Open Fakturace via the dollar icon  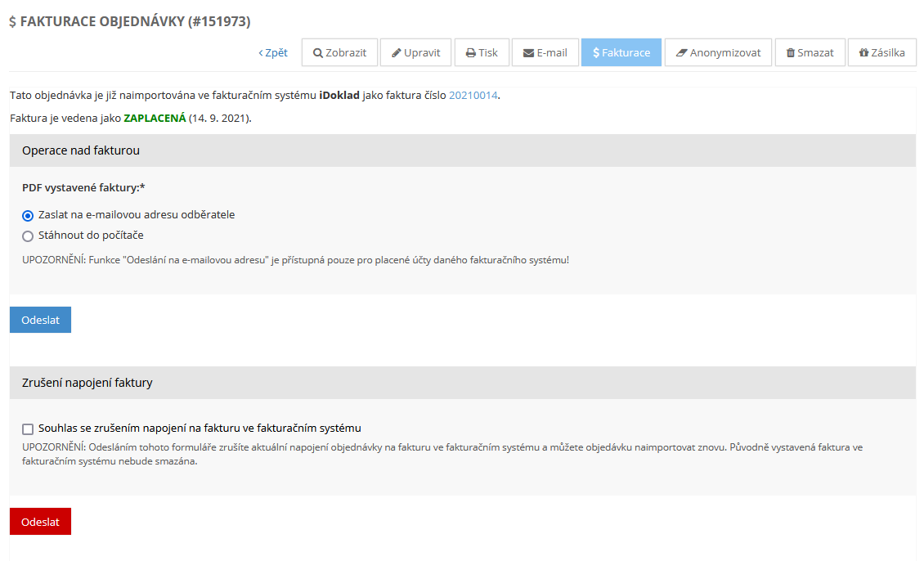coord(596,53)
